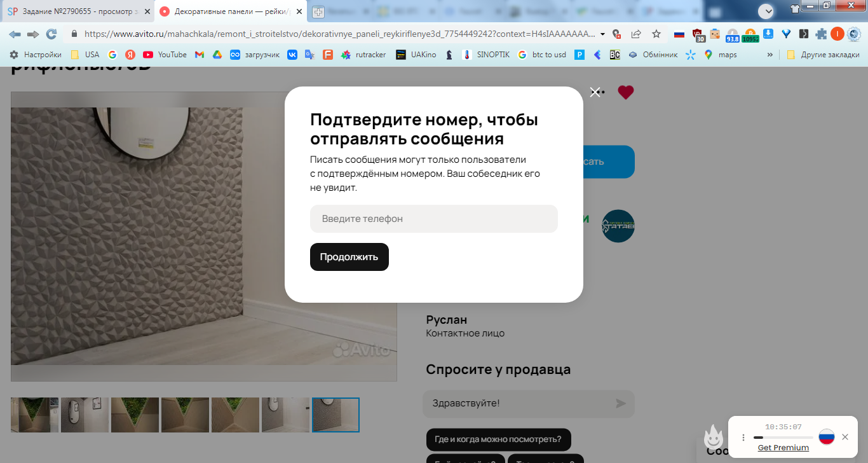Close the phone confirmation dialog

point(595,92)
